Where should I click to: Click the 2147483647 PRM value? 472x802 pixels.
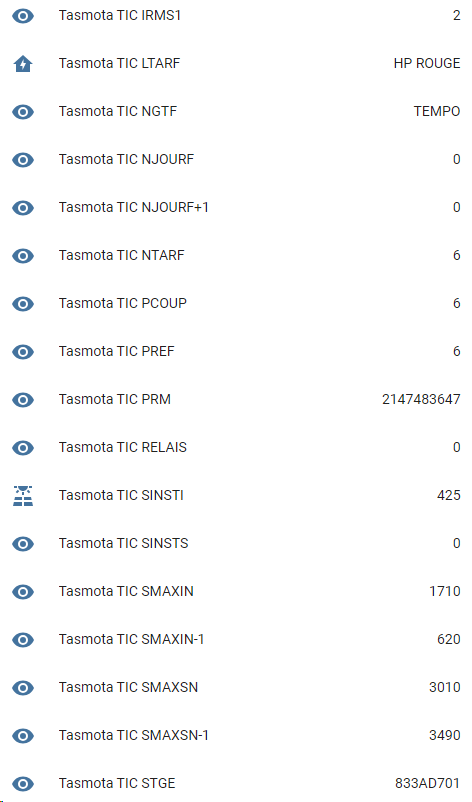tap(421, 399)
